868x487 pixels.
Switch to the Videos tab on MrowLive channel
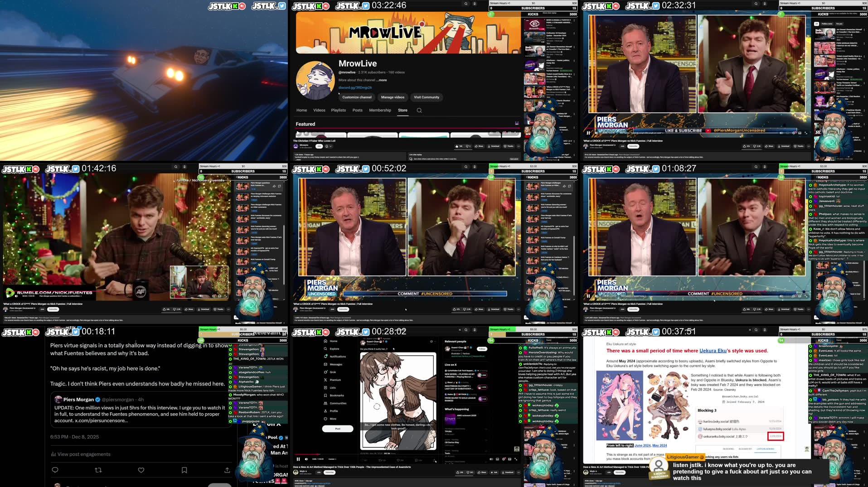point(319,110)
